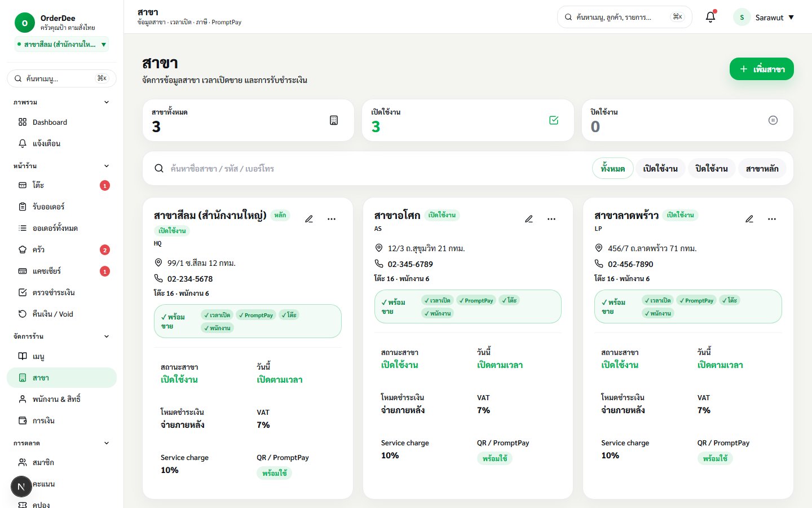Open พนักงาน & สิทธิ์ page

(61, 399)
